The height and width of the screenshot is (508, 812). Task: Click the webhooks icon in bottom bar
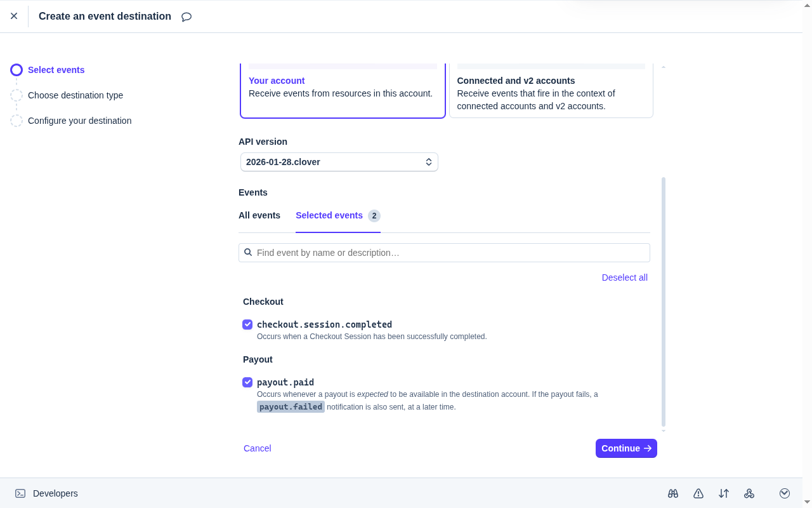(x=749, y=493)
